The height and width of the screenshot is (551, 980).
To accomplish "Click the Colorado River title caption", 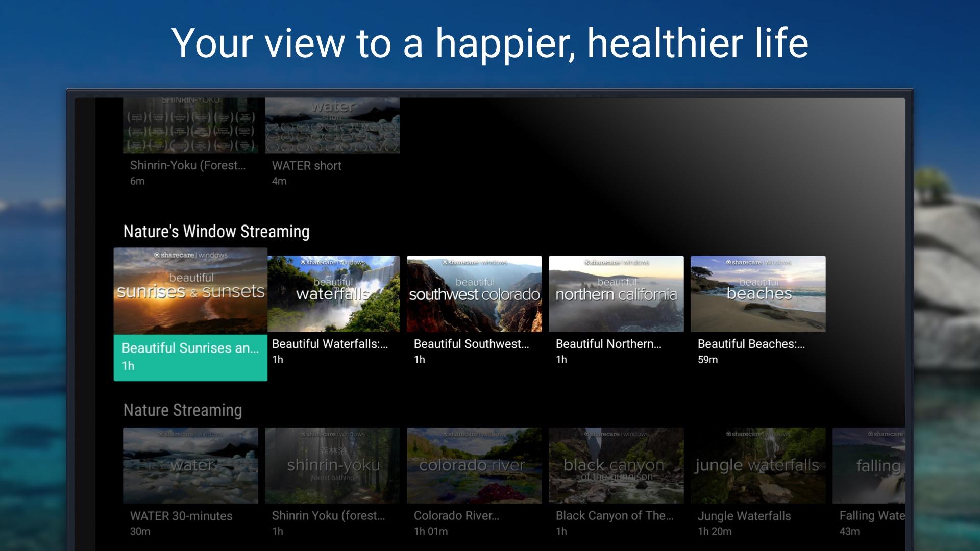I will pos(456,516).
